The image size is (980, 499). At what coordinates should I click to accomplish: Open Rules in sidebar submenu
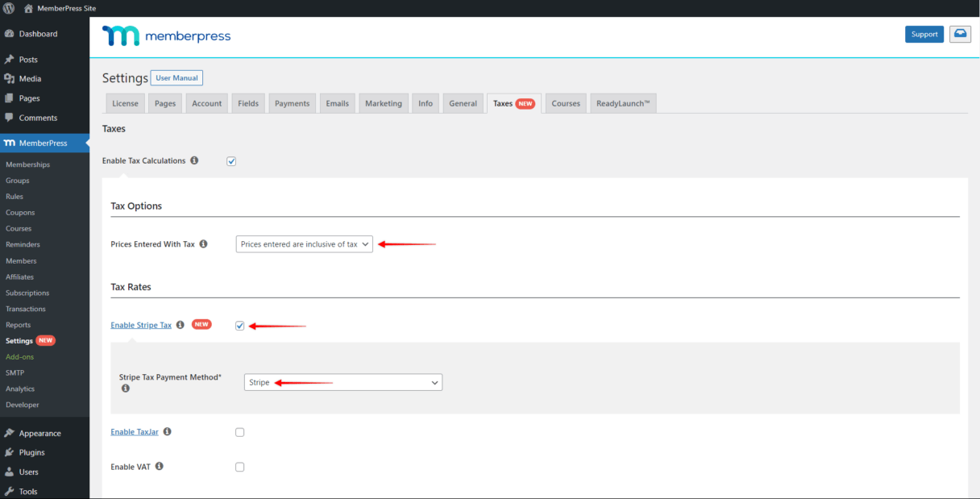(x=15, y=197)
